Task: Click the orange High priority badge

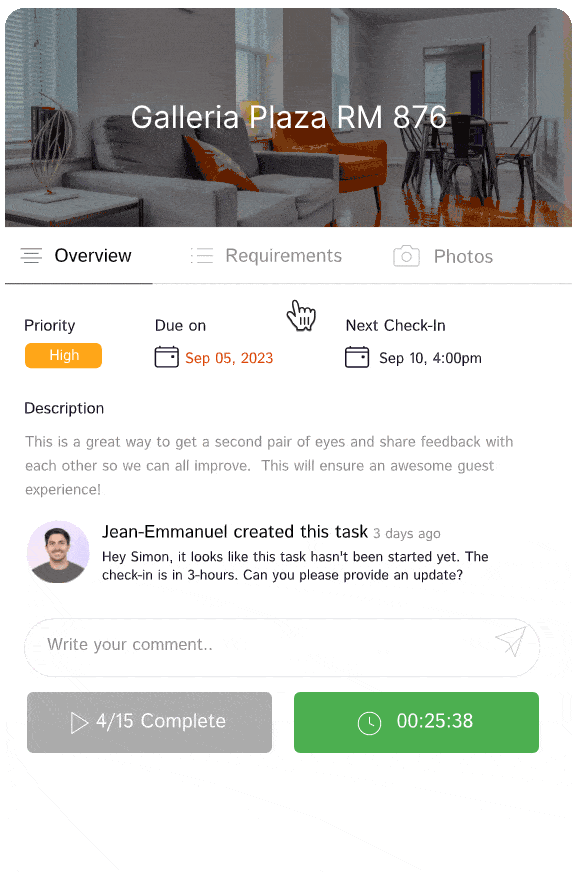Action: [63, 355]
